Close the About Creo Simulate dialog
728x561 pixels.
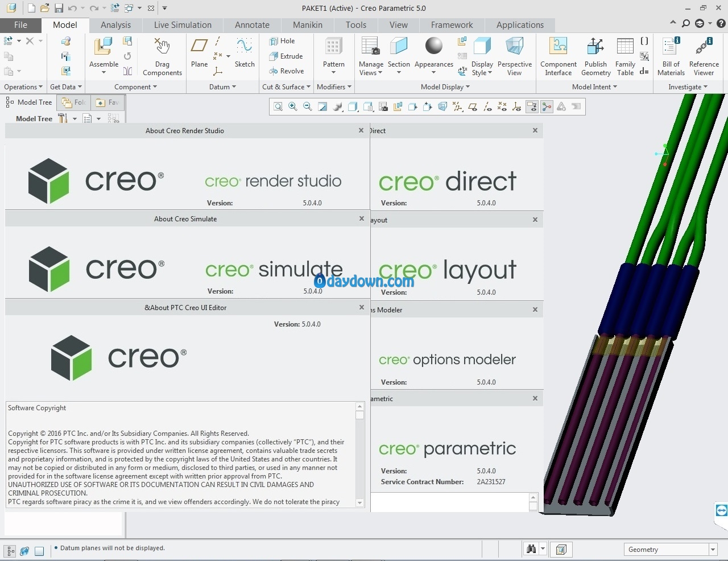point(362,218)
